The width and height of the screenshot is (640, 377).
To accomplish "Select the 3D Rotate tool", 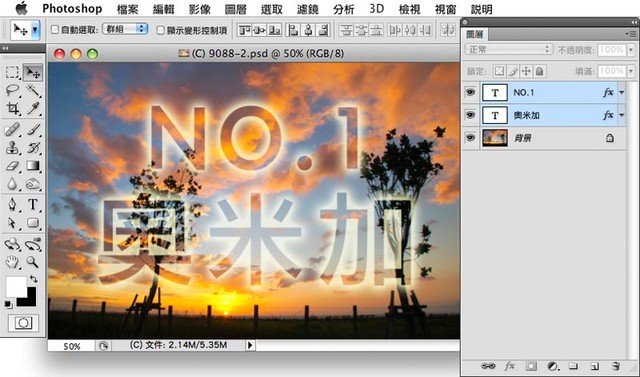I will point(12,244).
